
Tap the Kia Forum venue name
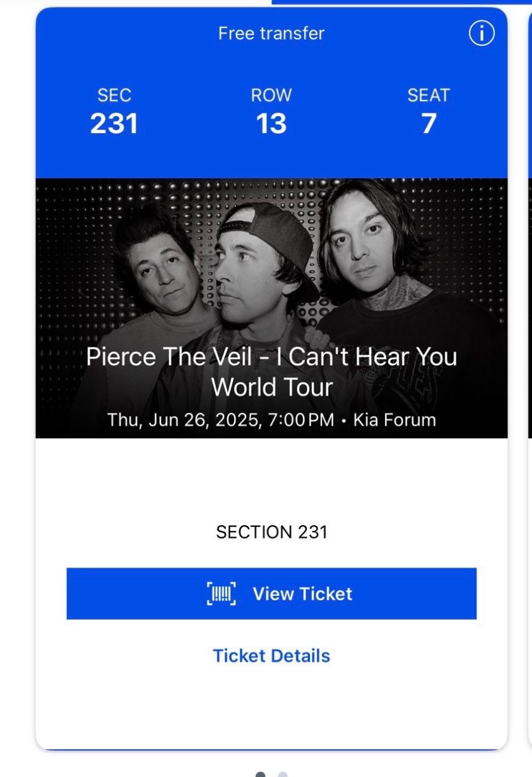coord(394,420)
